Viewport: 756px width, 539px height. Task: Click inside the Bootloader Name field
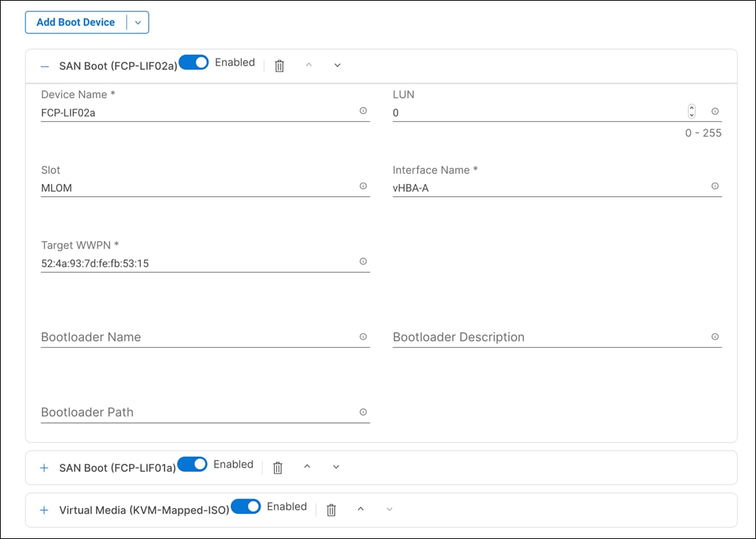coord(180,336)
